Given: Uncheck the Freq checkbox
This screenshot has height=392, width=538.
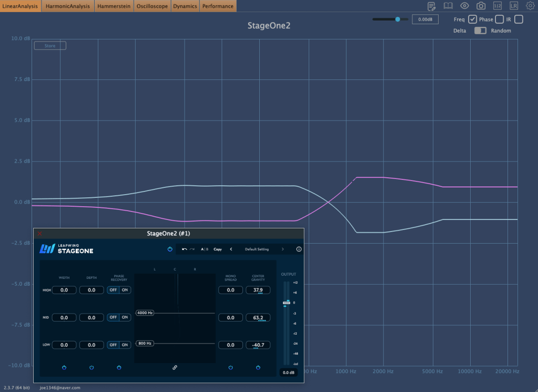Looking at the screenshot, I should (472, 19).
